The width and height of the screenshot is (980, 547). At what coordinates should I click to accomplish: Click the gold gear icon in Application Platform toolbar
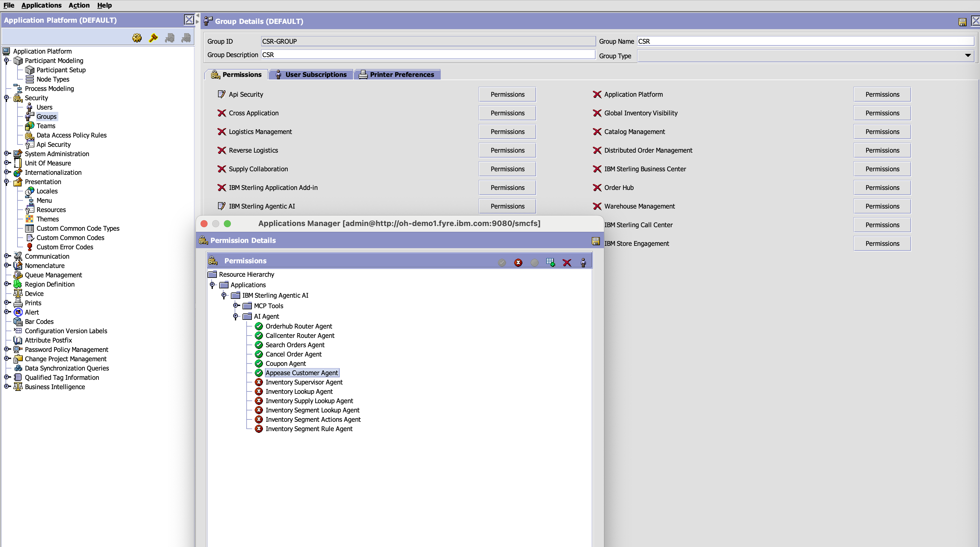137,38
